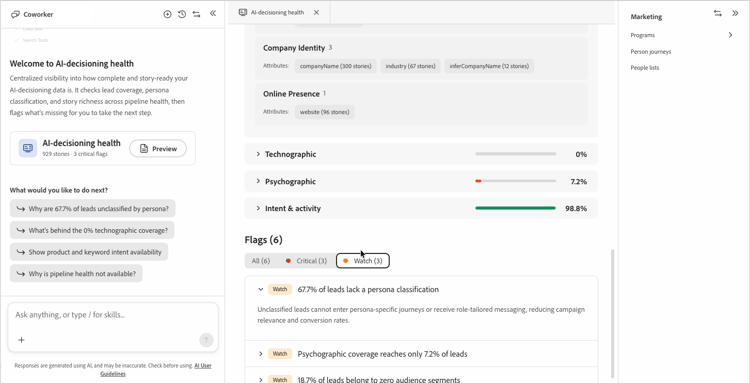Screen dimensions: 750x383
Task: Click the inferCompanyName (12 stories) attribute chip
Action: pos(489,66)
